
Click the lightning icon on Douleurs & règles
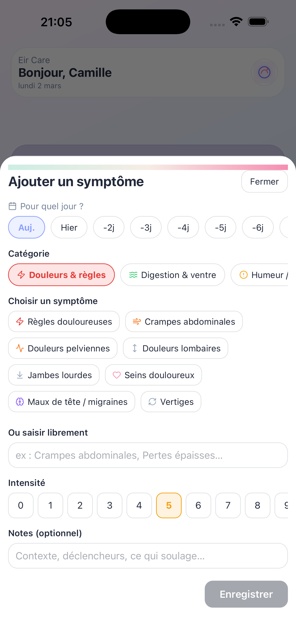point(21,274)
